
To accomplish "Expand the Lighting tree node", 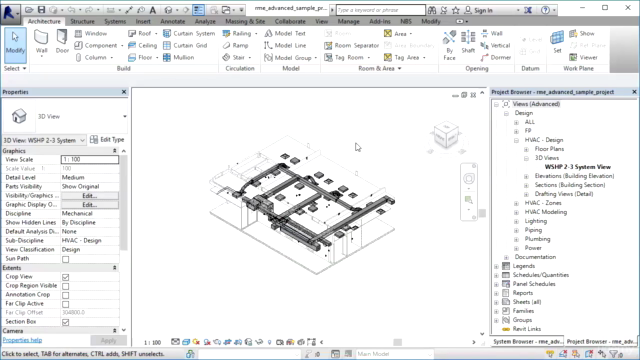I will click(x=516, y=221).
